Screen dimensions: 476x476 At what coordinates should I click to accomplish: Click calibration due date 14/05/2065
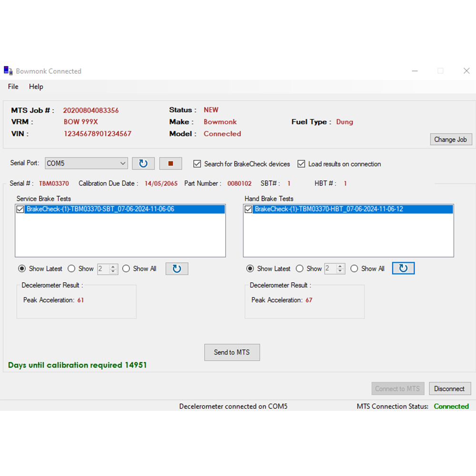point(161,184)
